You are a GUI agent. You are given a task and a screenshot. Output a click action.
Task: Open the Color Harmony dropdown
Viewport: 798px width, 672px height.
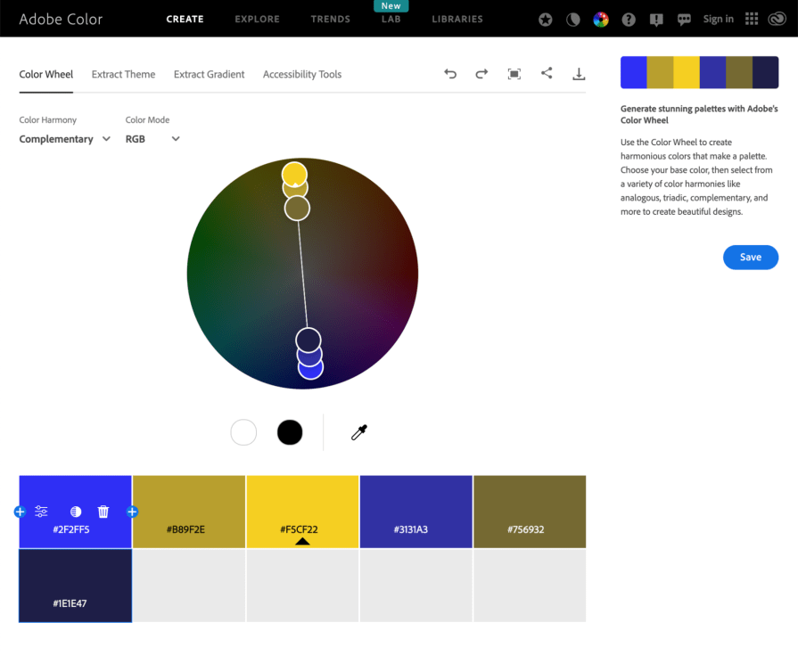pyautogui.click(x=63, y=139)
